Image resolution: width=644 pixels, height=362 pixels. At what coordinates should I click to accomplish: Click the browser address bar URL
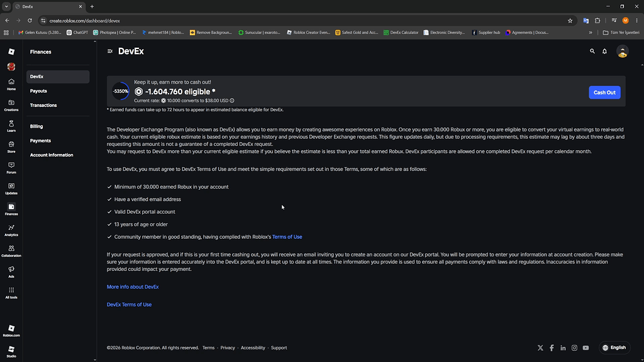pos(85,21)
